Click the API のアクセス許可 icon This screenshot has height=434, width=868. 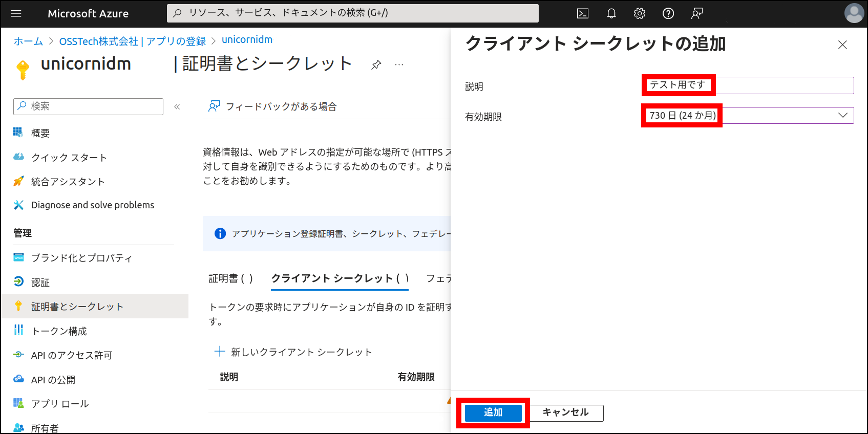click(x=18, y=354)
